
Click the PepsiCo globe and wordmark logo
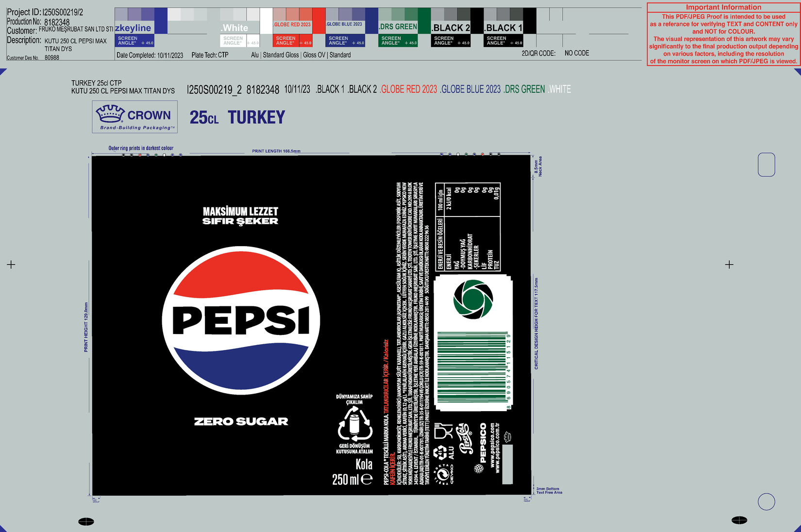(481, 448)
